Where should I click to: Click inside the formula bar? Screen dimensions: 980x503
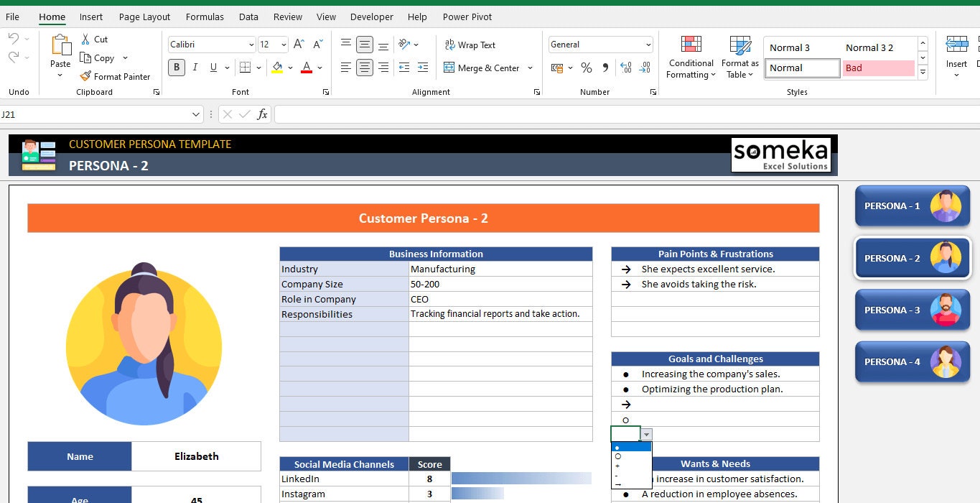click(503, 114)
